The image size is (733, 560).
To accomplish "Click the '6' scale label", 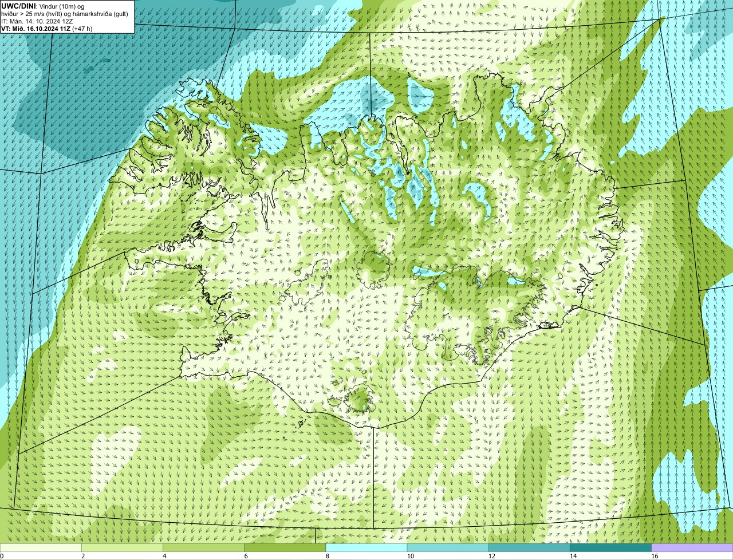I will [246, 556].
